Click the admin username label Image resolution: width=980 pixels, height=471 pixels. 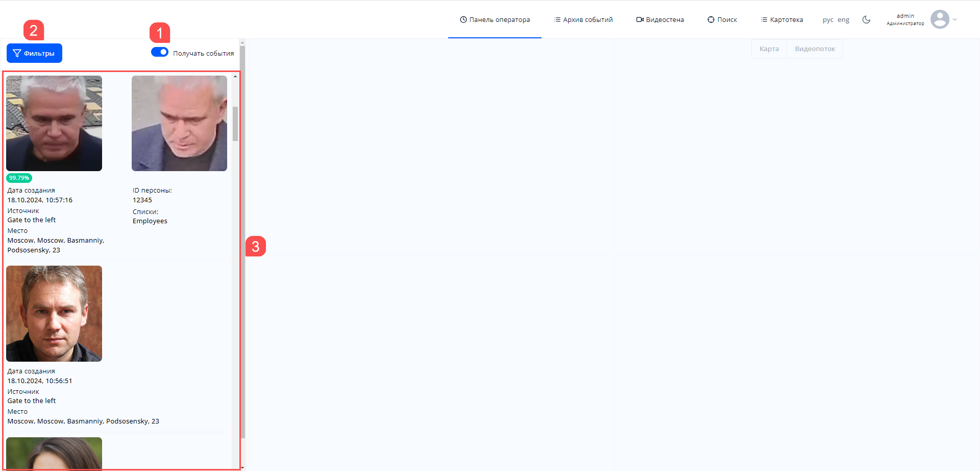point(905,16)
